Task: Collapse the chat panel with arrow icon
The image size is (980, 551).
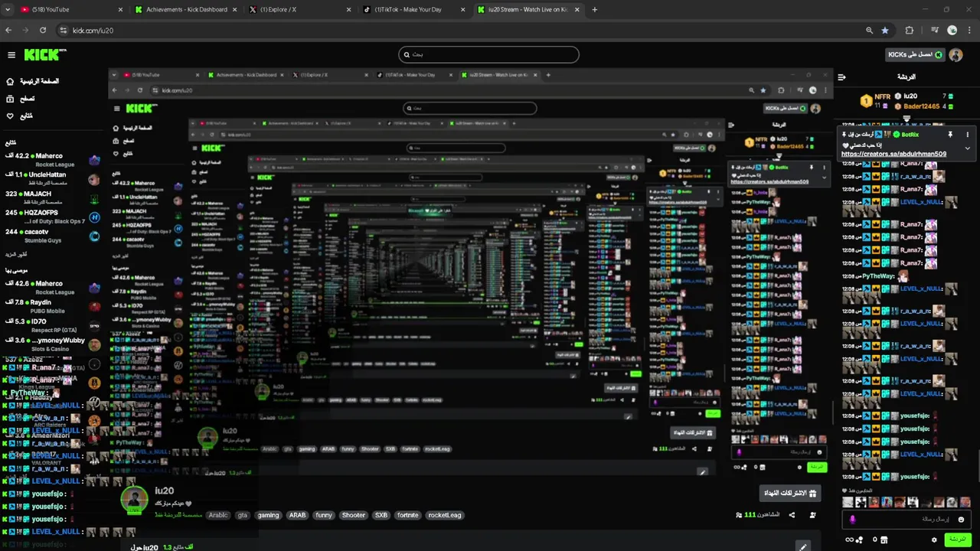Action: coord(841,77)
